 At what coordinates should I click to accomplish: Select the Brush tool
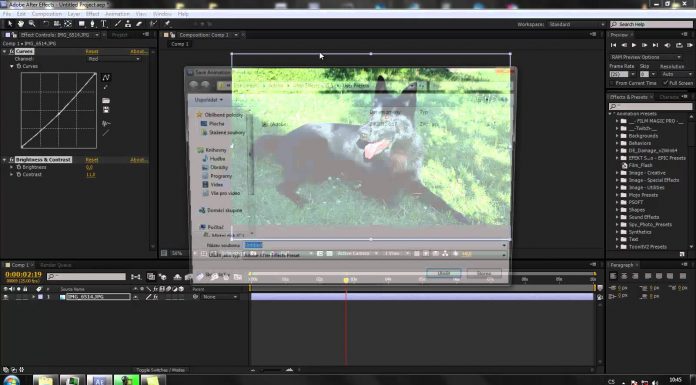coord(118,24)
